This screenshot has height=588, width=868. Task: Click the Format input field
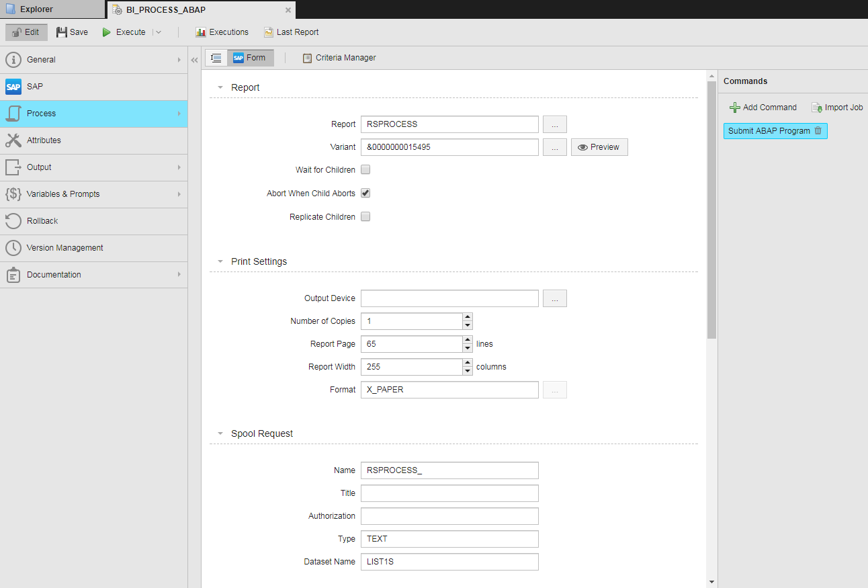pos(449,390)
